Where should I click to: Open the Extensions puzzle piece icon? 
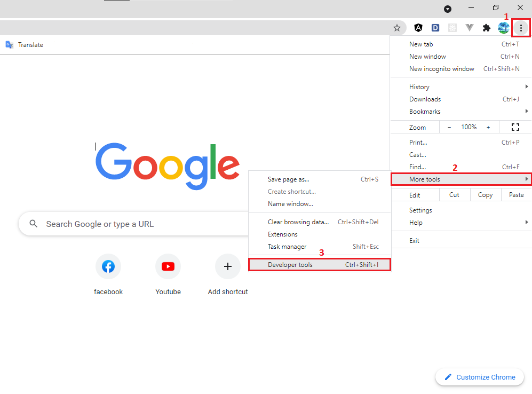[x=486, y=28]
